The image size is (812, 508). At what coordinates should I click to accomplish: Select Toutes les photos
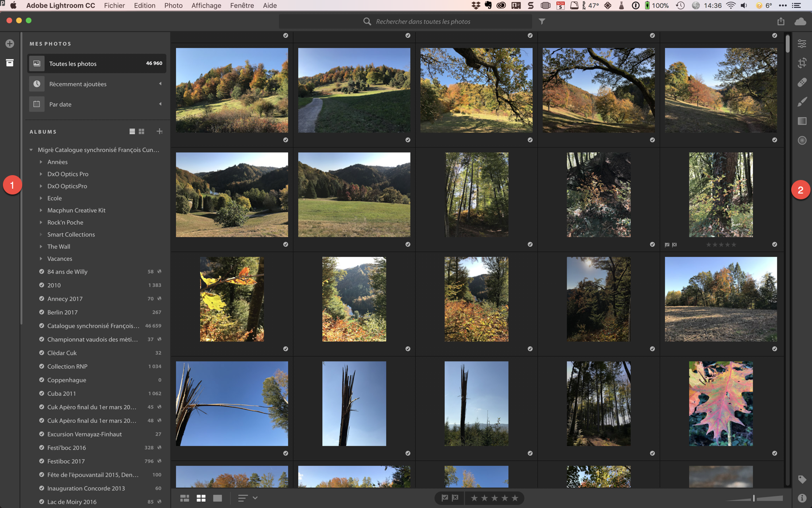point(97,63)
